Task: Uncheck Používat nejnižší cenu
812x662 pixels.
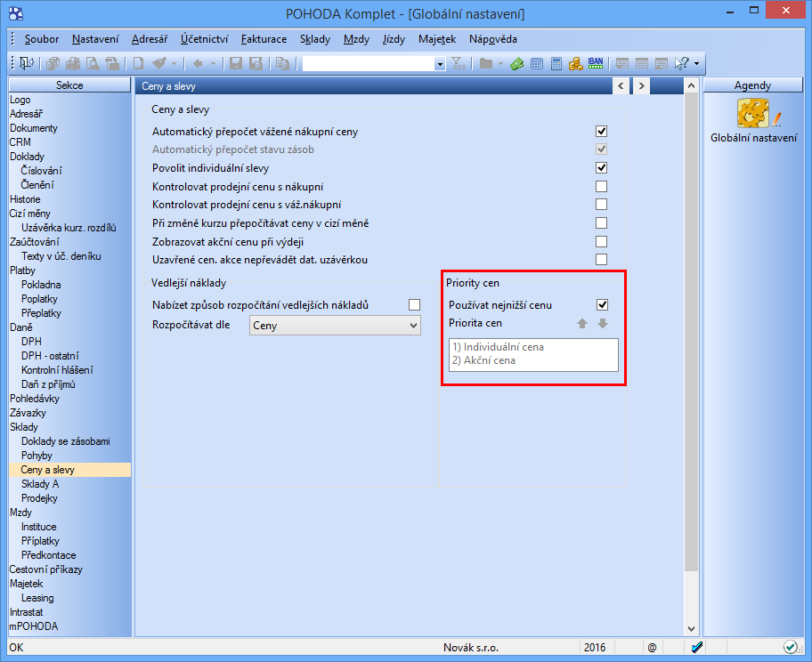Action: point(602,305)
